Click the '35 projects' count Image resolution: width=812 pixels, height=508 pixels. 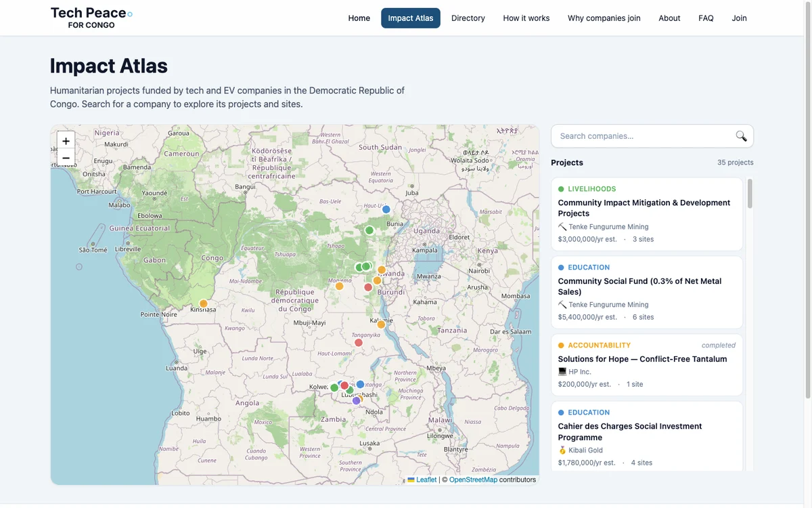pyautogui.click(x=736, y=163)
